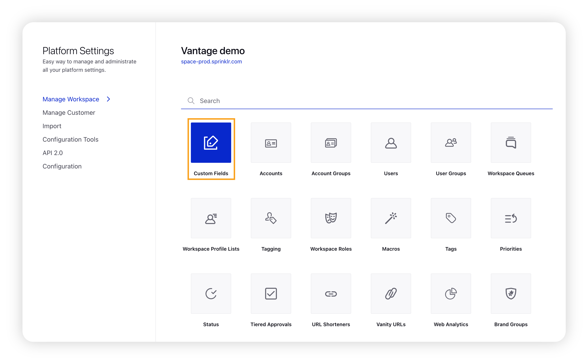Go to API 2.0 settings
588x364 pixels.
[53, 153]
